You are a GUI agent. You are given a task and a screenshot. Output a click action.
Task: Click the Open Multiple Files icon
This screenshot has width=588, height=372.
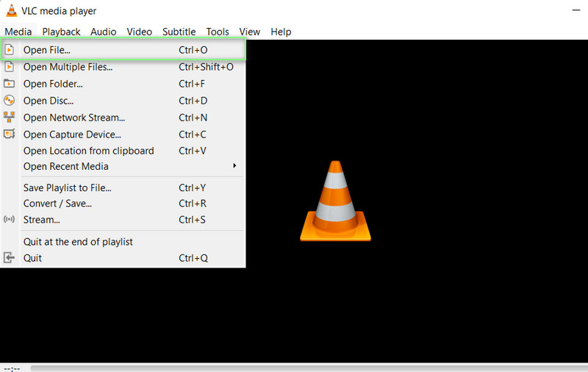[10, 67]
